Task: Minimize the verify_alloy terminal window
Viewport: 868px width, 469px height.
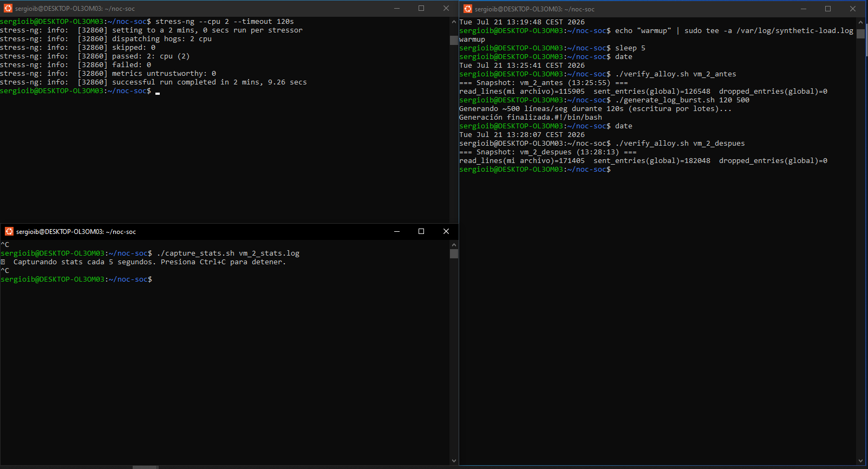Action: [804, 9]
